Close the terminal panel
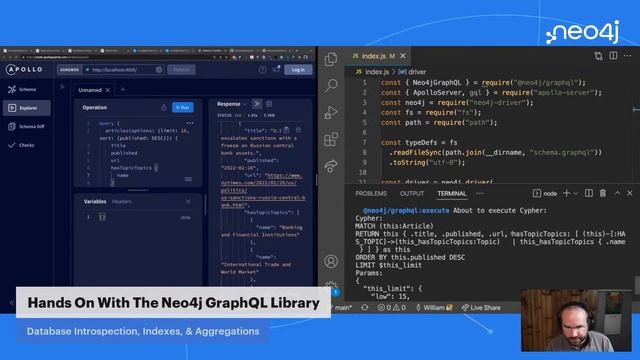The width and height of the screenshot is (640, 360). click(629, 193)
